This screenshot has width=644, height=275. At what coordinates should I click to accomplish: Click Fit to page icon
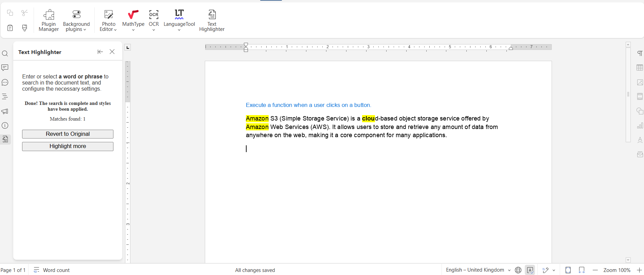click(x=568, y=270)
